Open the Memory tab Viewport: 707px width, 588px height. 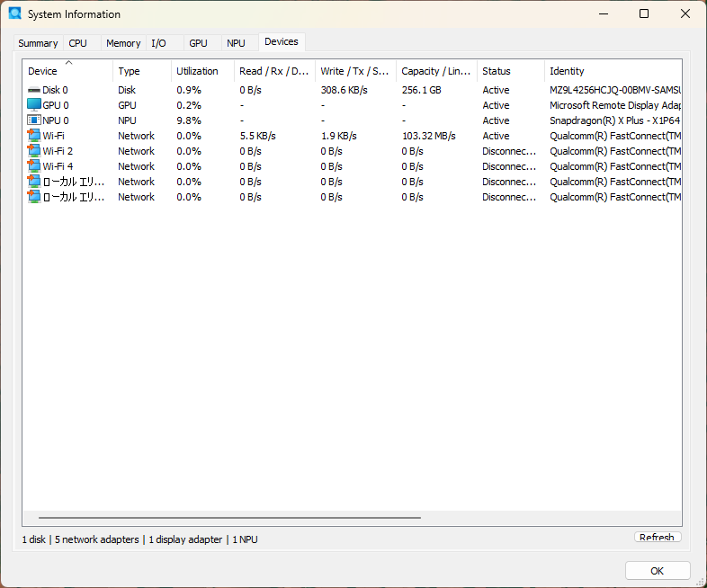[x=123, y=43]
